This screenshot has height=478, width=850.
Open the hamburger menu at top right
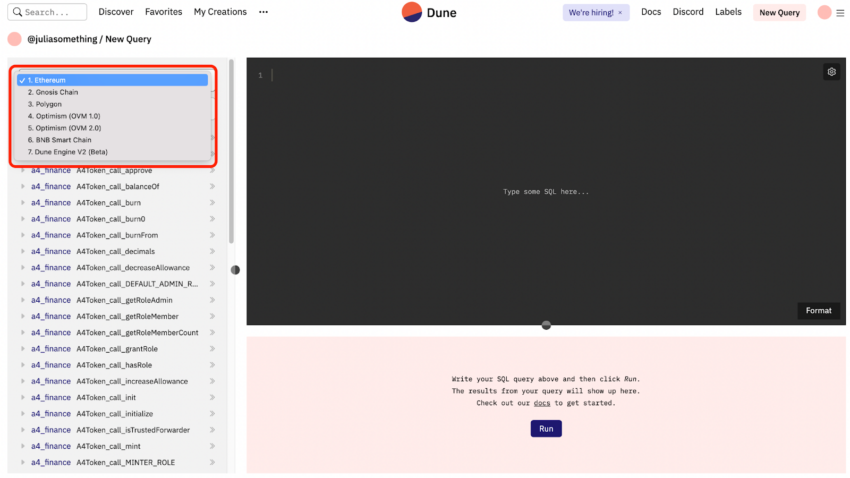pos(840,13)
